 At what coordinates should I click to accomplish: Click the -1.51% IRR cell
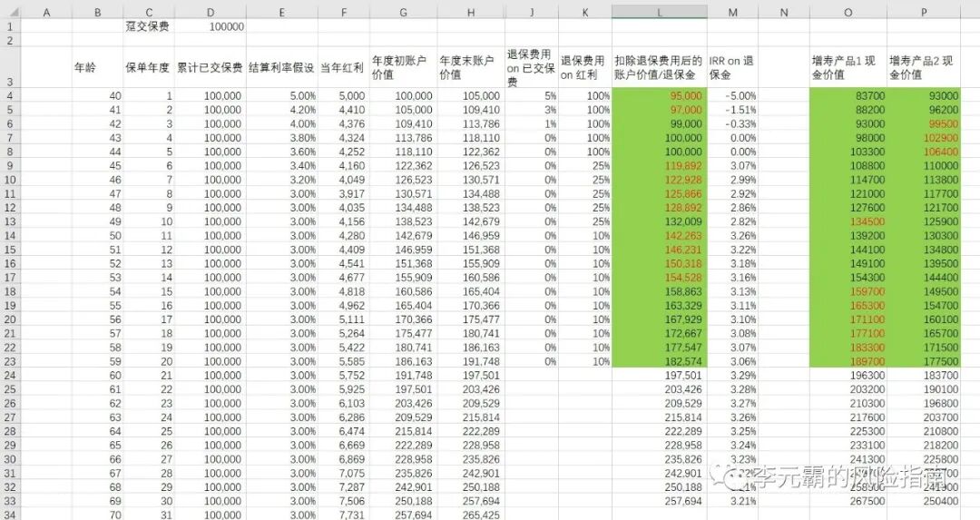coord(732,110)
